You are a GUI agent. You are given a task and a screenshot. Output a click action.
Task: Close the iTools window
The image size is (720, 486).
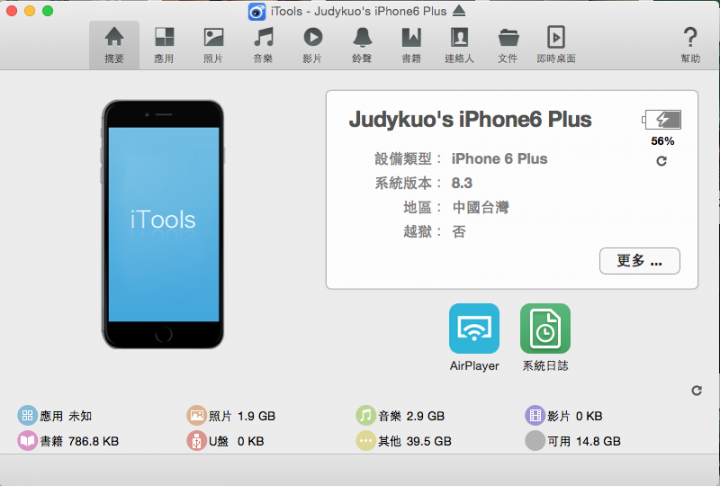pos(11,11)
